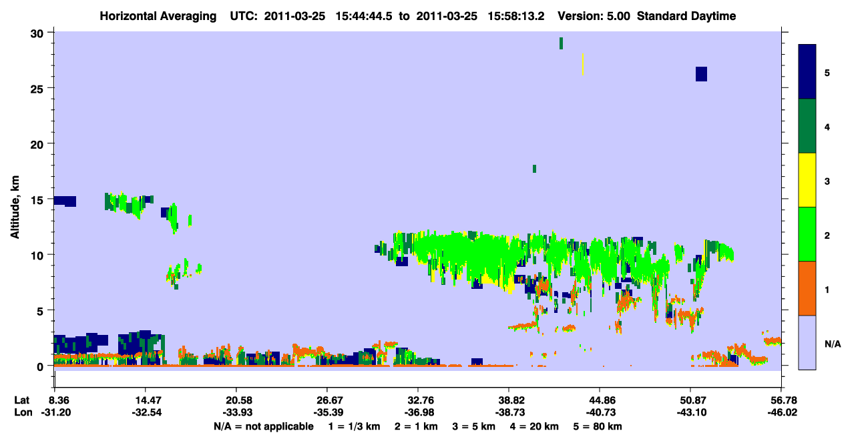
Task: Click 'Version: 5.00' in the title
Action: (593, 16)
